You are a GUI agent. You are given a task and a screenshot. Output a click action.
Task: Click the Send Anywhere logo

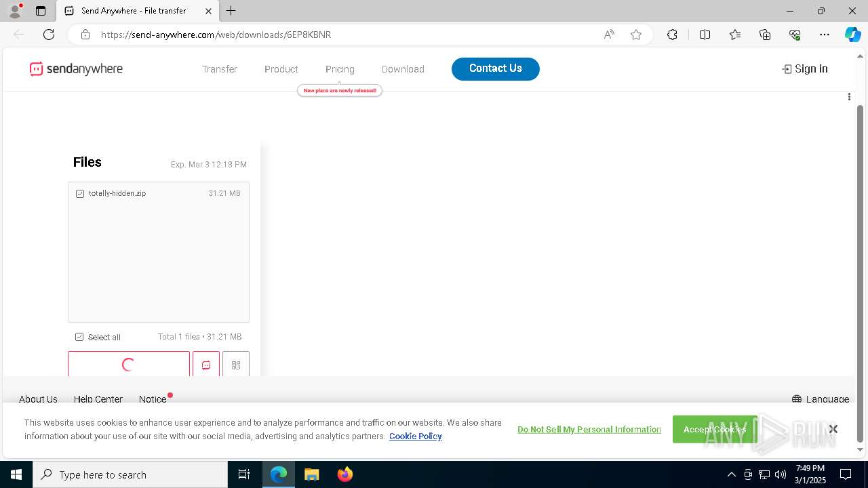pos(76,68)
